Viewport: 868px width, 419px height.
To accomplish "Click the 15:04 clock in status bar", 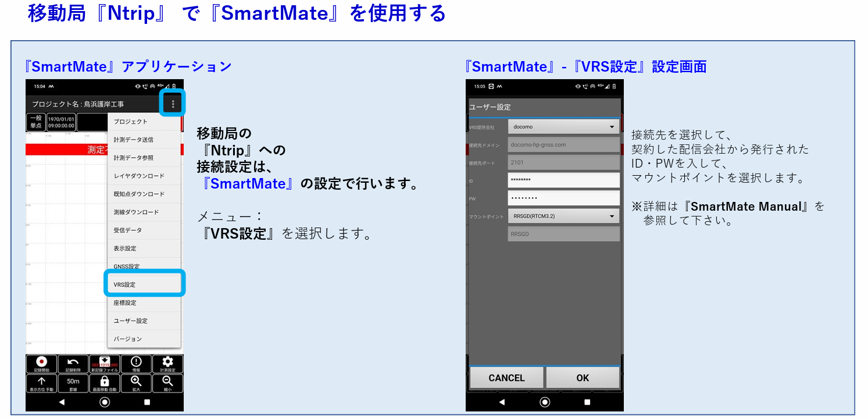I will (x=40, y=86).
